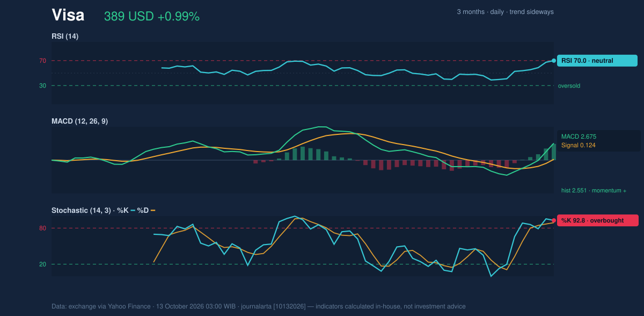644x316 pixels.
Task: Click the Stochastic %K red endpoint dot
Action: (x=554, y=220)
